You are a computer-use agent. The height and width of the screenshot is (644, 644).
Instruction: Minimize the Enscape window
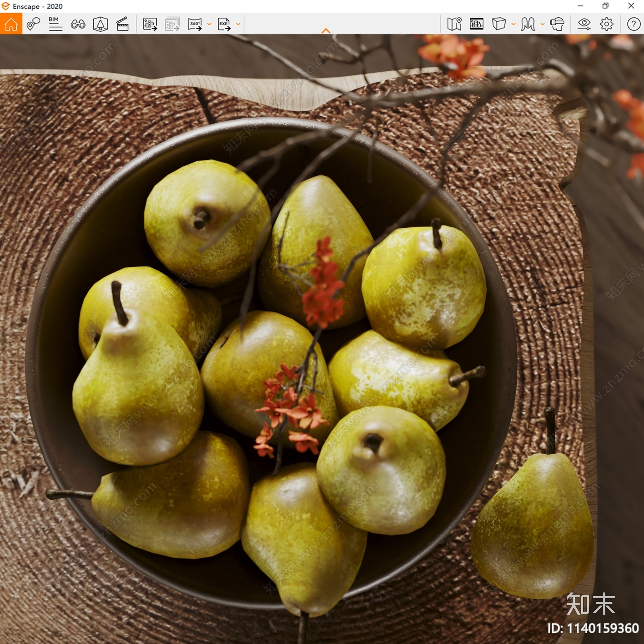(x=580, y=6)
